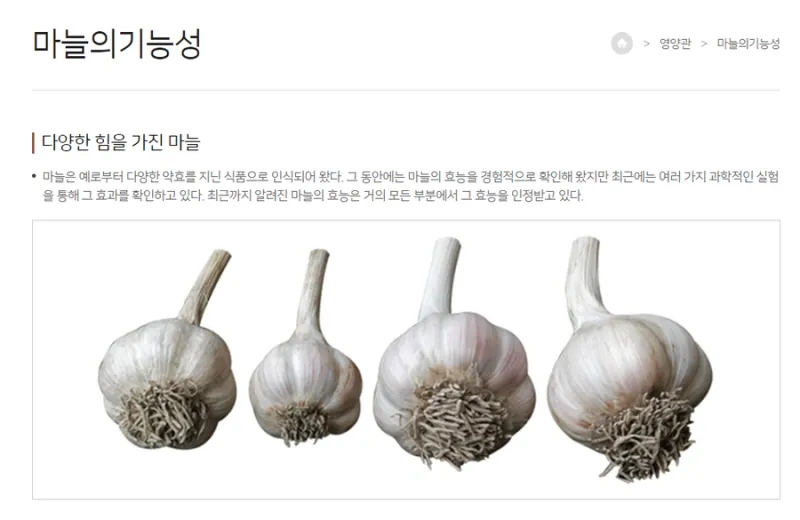Viewport: 800px width, 520px height.
Task: Select the 마늘의기능성 breadcrumb item
Action: click(748, 44)
